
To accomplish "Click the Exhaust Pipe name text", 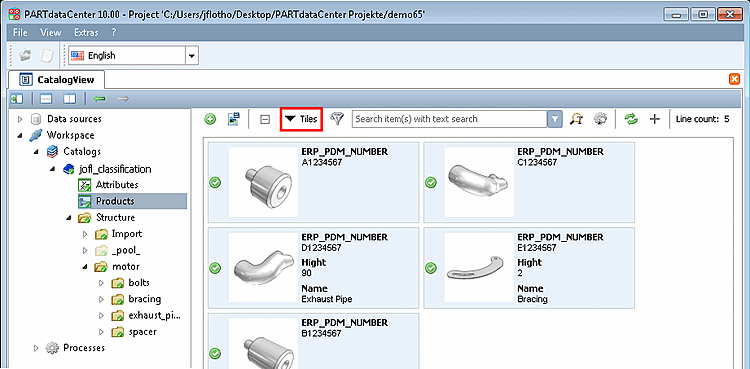I will [327, 299].
